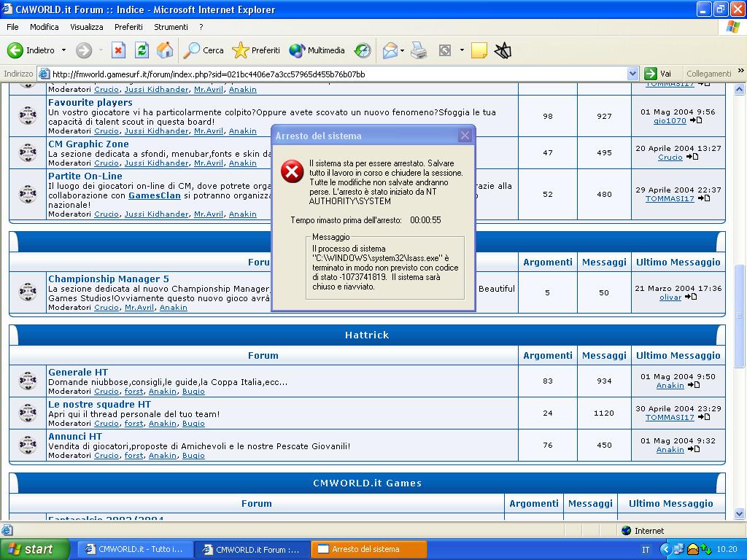
Task: Open the Le nostre squadre HT forum
Action: coord(99,404)
